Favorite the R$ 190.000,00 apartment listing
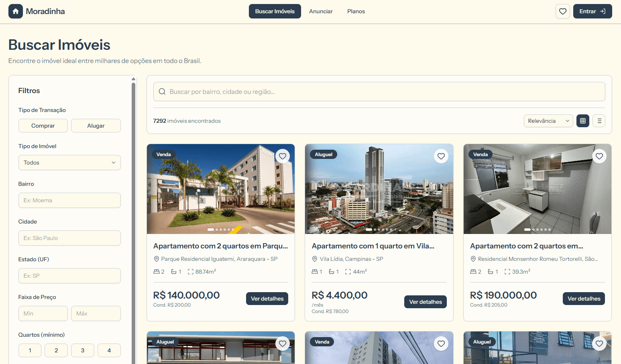621x364 pixels. (599, 156)
